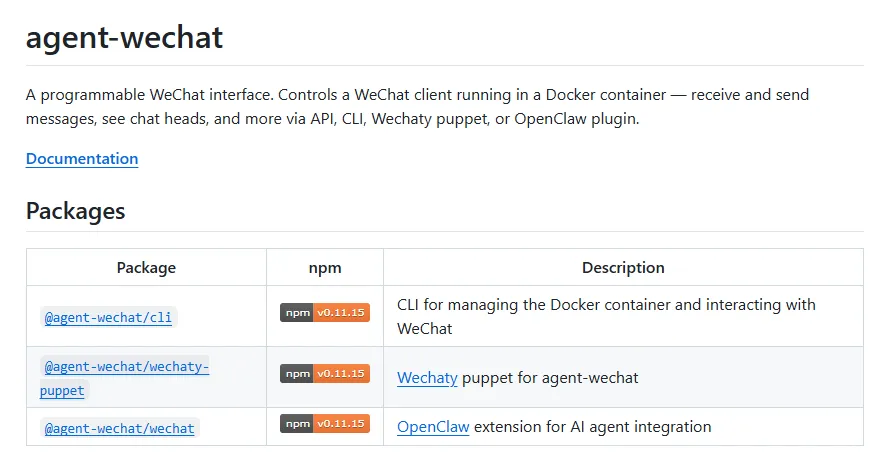
Task: Click the npm v0.11.15 badge beside the OpenClaw description
Action: click(x=325, y=424)
